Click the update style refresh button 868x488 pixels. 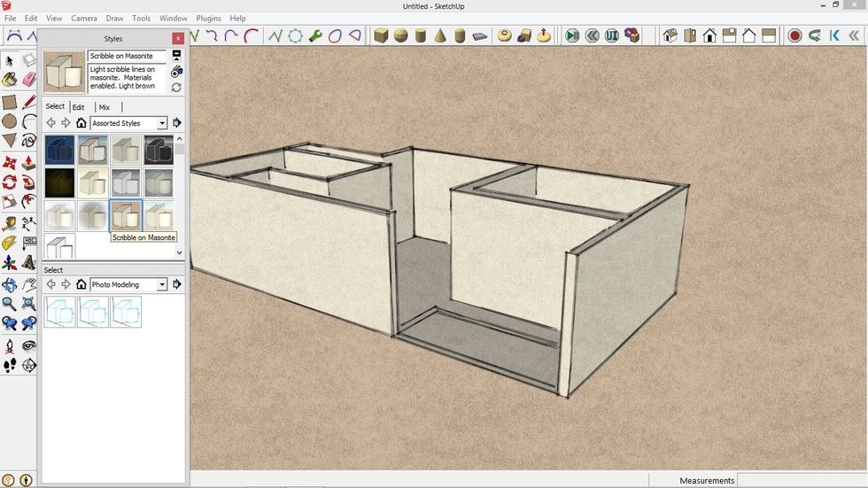point(176,88)
